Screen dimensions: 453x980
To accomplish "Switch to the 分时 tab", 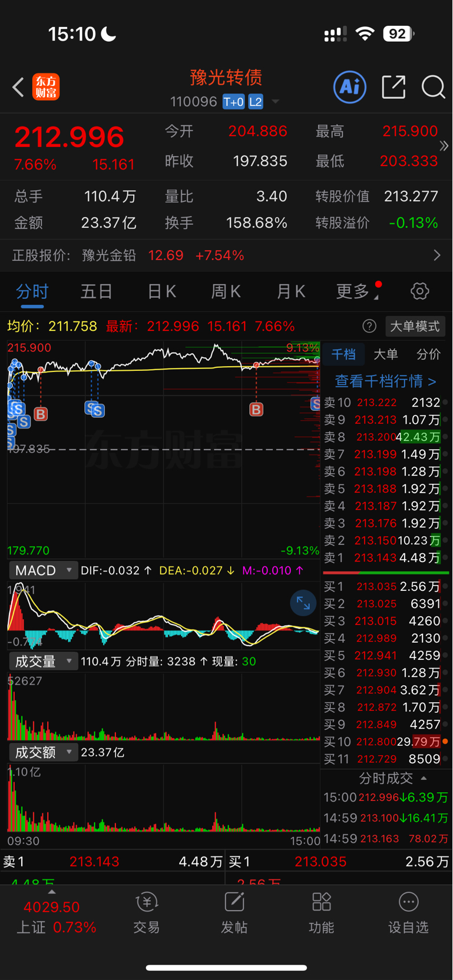I will click(x=32, y=291).
